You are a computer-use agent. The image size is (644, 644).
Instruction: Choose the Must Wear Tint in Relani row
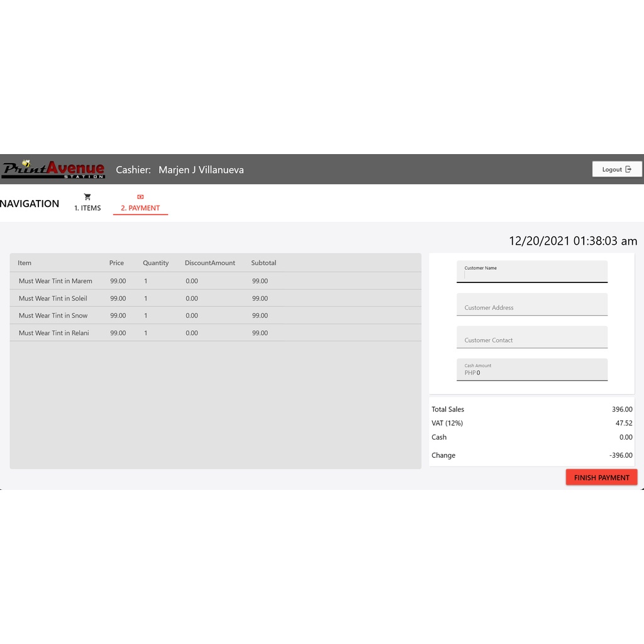pyautogui.click(x=53, y=333)
